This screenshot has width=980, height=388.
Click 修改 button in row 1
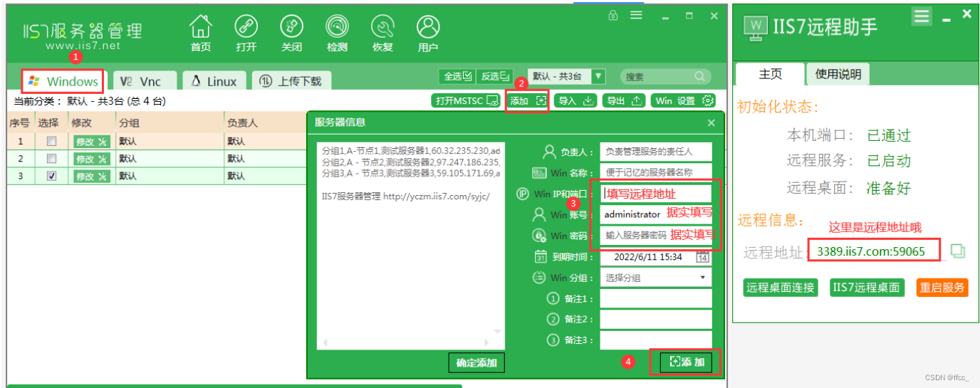point(91,141)
